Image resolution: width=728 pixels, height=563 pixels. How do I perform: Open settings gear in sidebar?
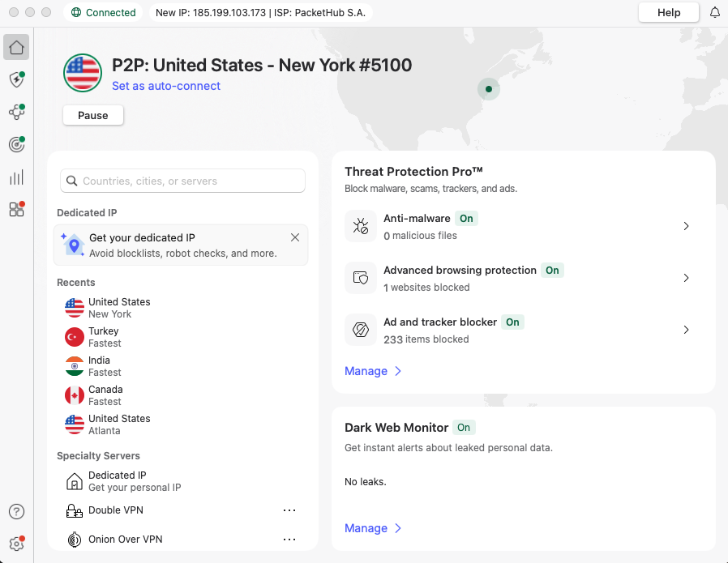tap(16, 544)
